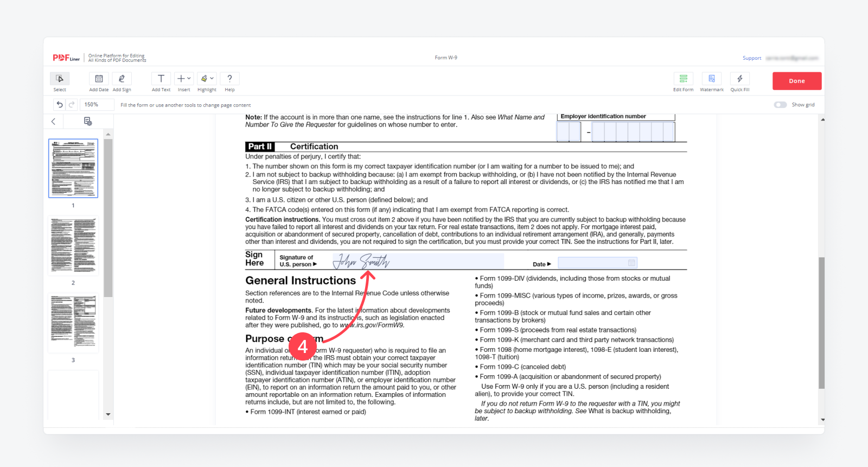Expand the Highlight tool options
Viewport: 868px width, 467px height.
coord(207,79)
